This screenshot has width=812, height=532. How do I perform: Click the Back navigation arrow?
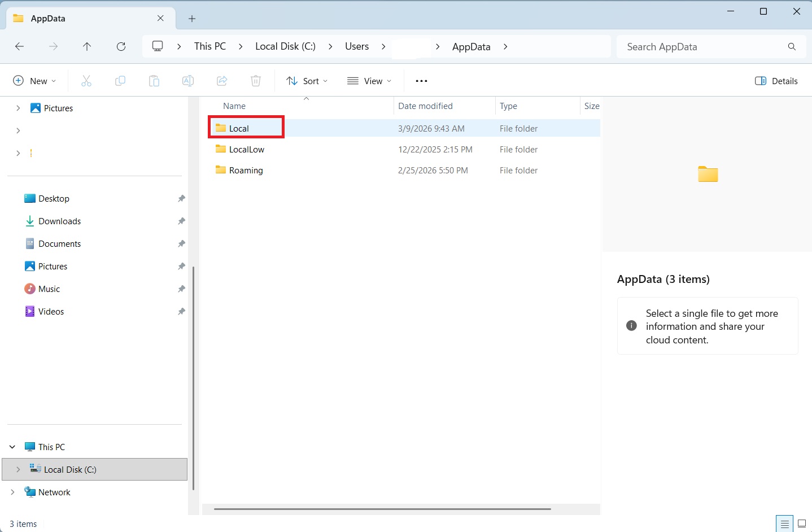20,47
